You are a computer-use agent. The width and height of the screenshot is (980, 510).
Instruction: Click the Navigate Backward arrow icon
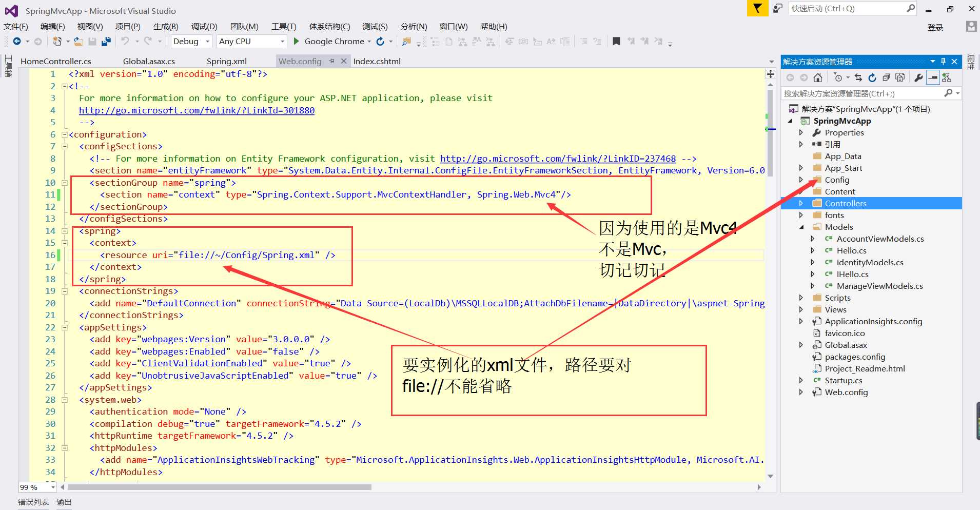click(x=17, y=41)
